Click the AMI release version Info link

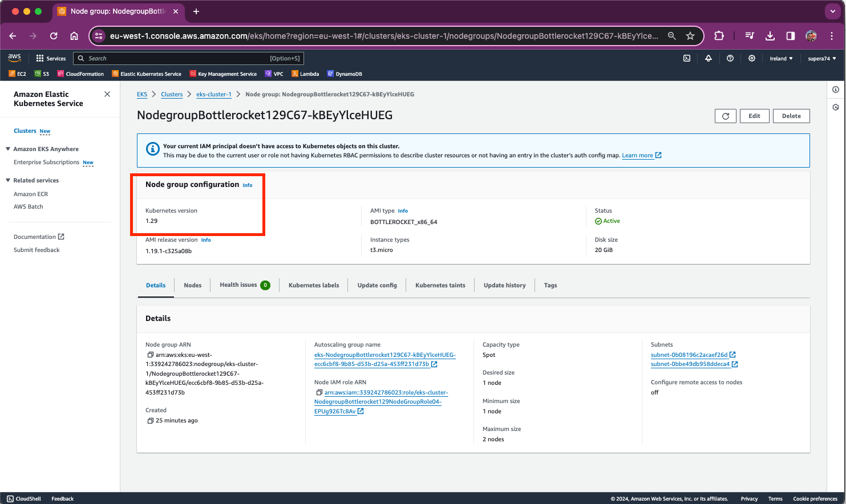pos(206,240)
